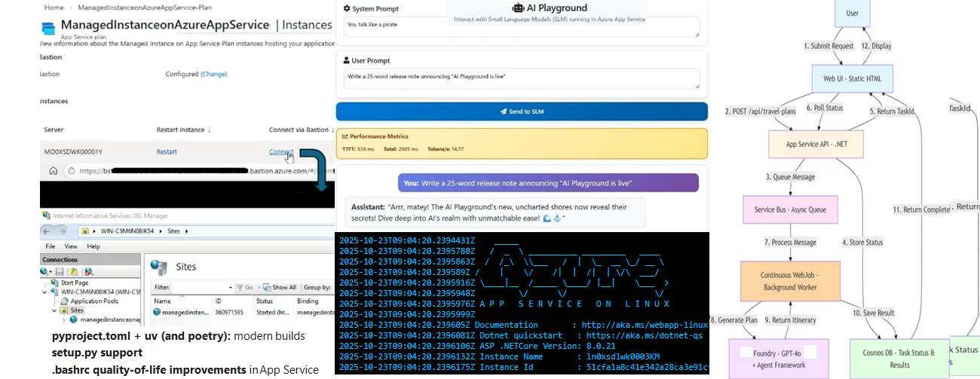This screenshot has width=980, height=379.
Task: Click the chart icon beside Performance Metrics
Action: pyautogui.click(x=345, y=136)
